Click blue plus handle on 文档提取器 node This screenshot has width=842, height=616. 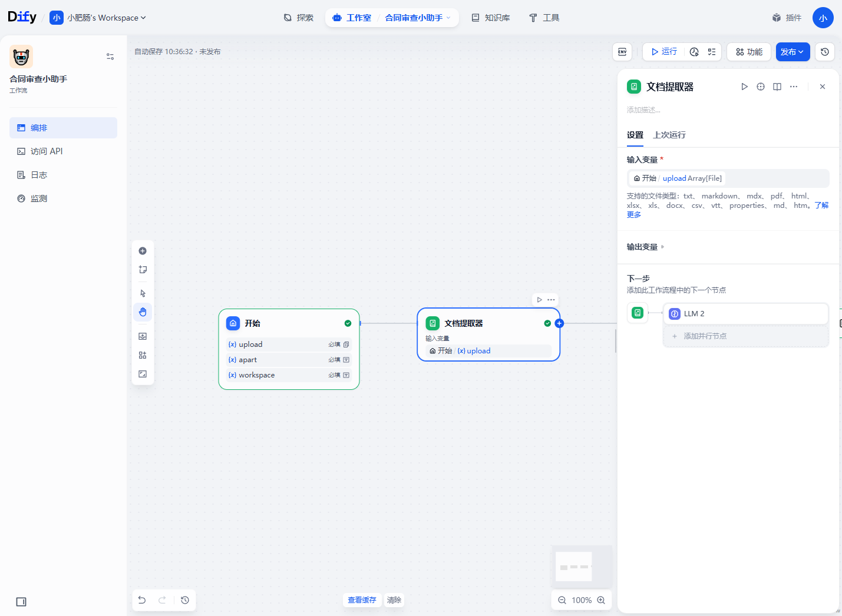[560, 323]
